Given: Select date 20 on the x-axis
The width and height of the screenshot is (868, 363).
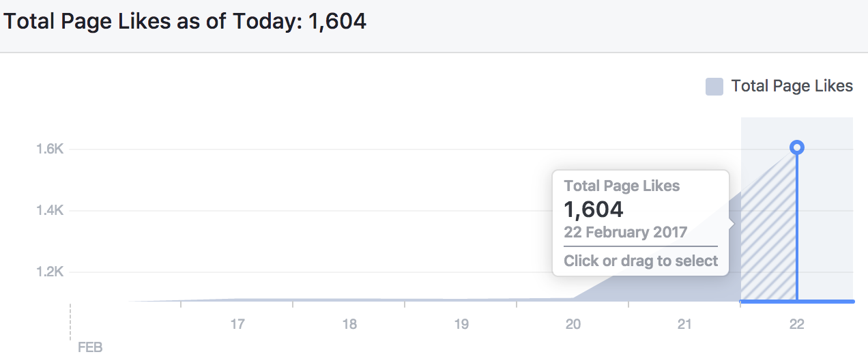Looking at the screenshot, I should point(573,324).
